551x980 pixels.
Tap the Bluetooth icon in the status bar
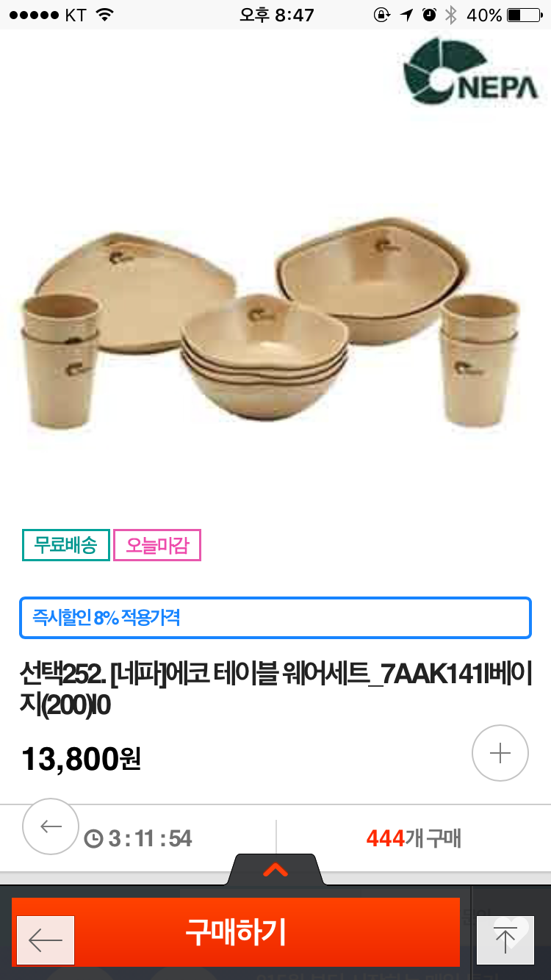[x=451, y=15]
